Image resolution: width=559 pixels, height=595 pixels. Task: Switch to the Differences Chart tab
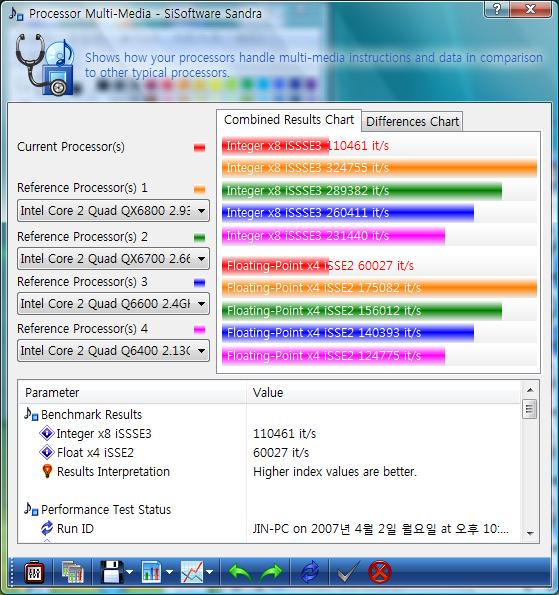(x=412, y=121)
